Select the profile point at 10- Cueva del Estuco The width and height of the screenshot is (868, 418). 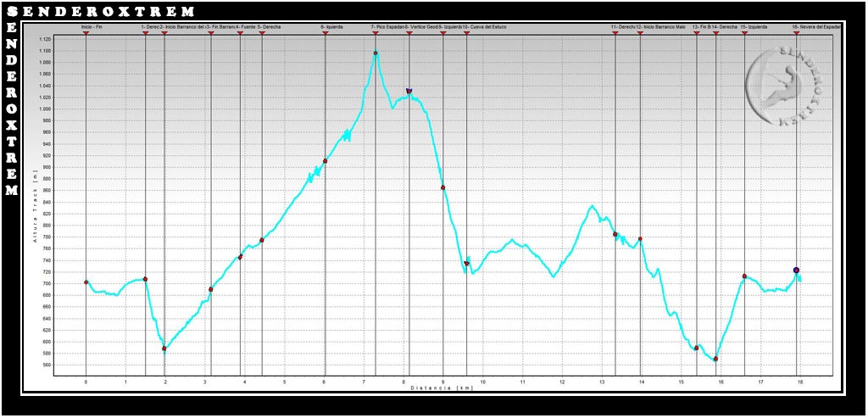click(467, 263)
